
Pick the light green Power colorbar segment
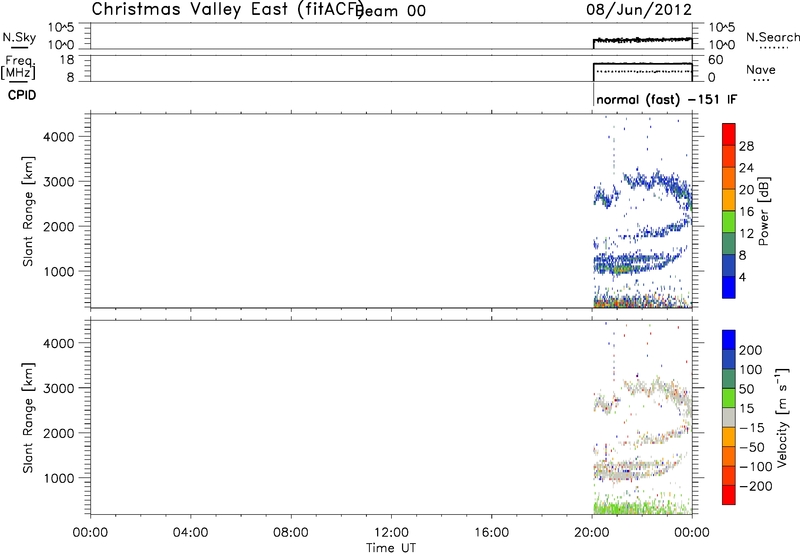point(729,222)
